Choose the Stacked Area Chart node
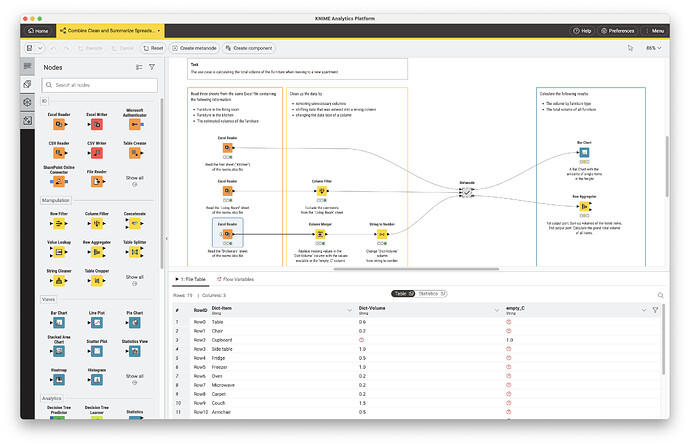The image size is (690, 446). point(59,351)
